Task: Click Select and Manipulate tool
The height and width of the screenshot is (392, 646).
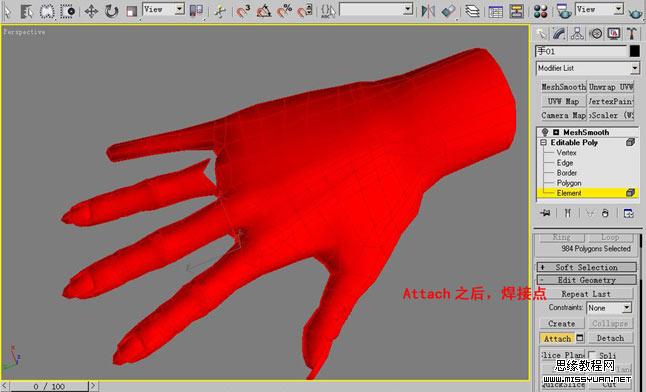Action: (x=220, y=11)
